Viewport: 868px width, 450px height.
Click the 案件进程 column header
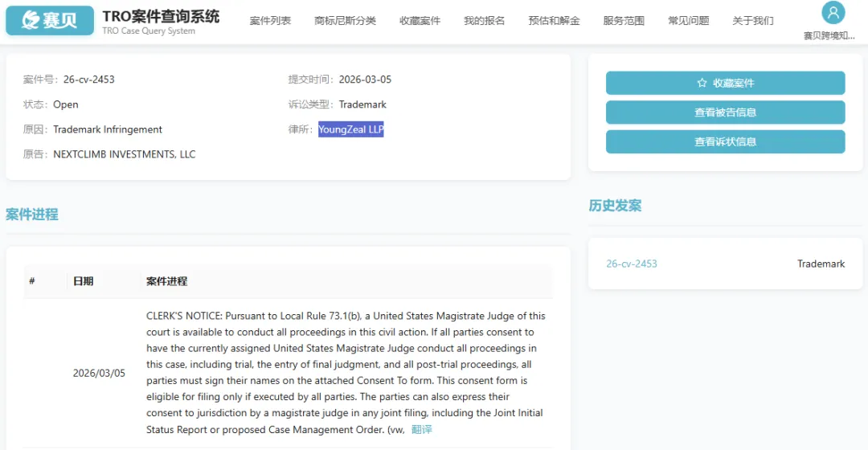coord(166,281)
